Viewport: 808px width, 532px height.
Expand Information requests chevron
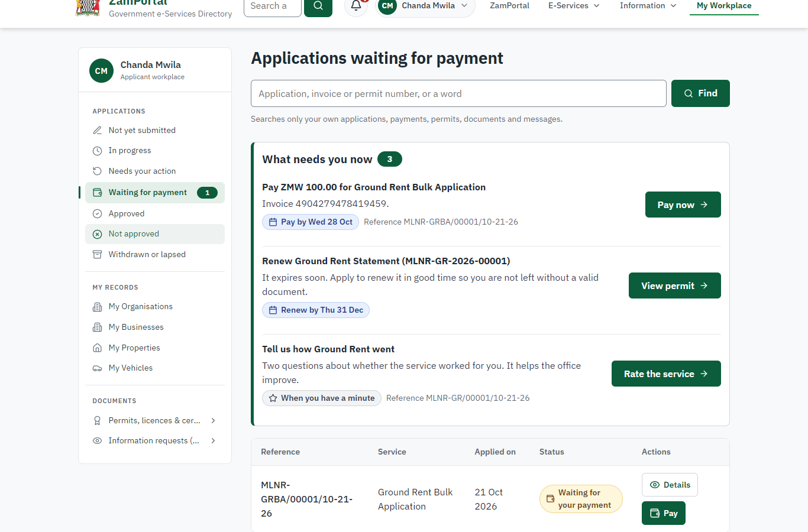point(214,441)
